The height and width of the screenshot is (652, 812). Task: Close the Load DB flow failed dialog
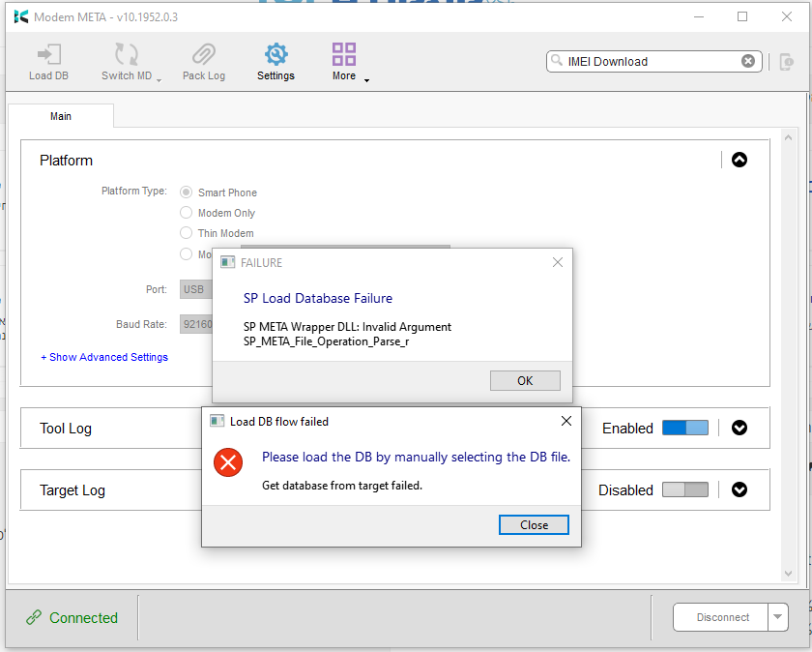pos(566,421)
